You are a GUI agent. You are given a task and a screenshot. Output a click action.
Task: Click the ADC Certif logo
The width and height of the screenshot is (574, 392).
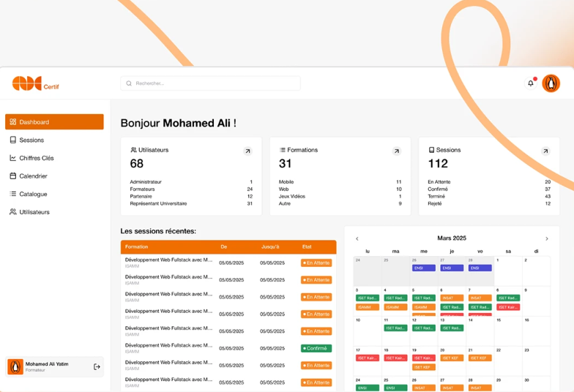coord(35,83)
